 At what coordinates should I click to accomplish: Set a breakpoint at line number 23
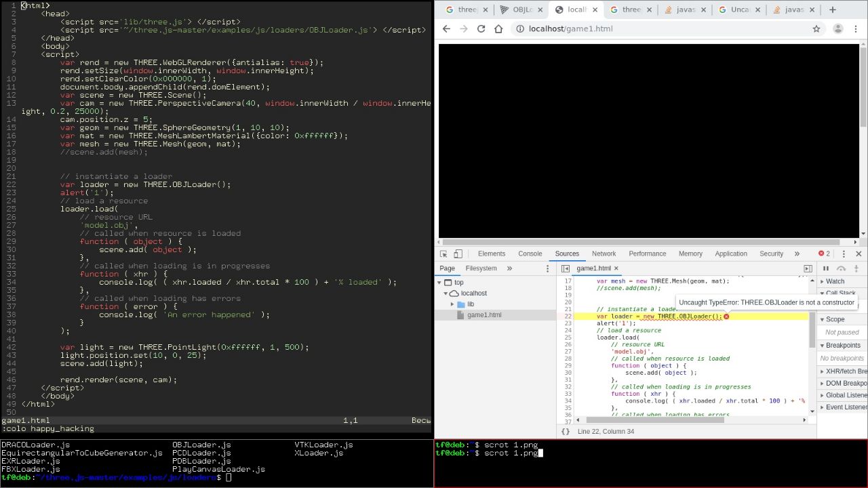point(568,323)
